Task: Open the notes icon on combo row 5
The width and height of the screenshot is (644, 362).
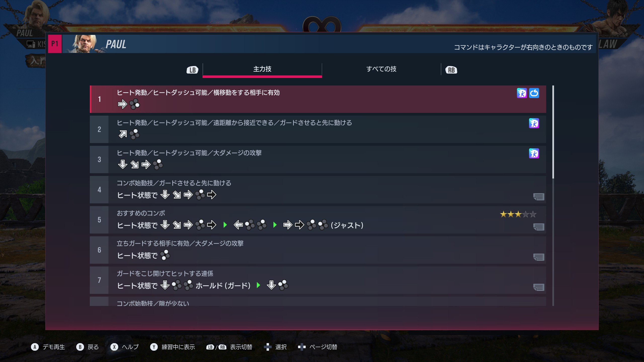Action: 539,227
